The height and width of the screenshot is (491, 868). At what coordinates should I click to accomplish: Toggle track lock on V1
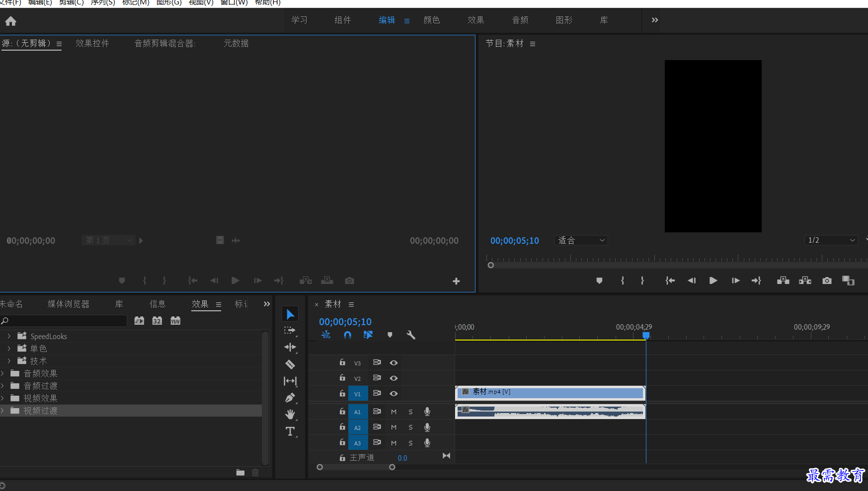342,393
